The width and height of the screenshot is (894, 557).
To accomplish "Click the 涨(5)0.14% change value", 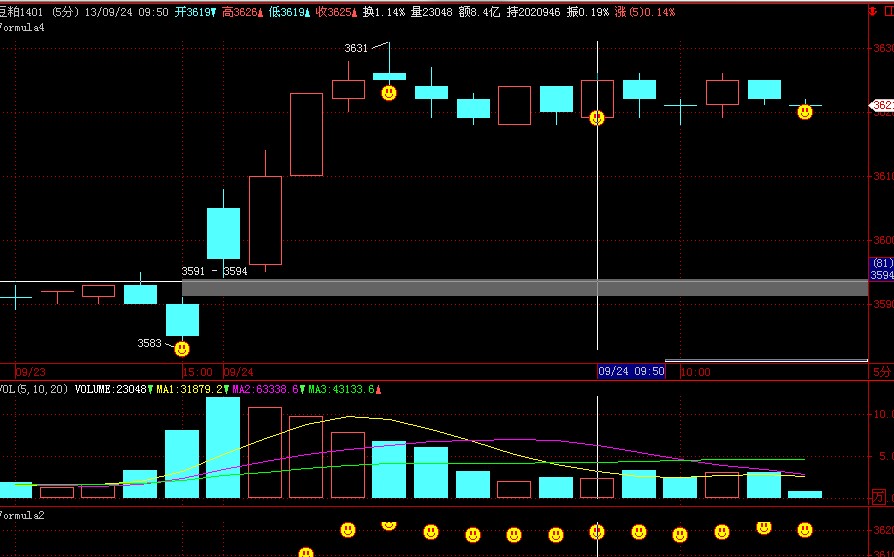I will [x=645, y=12].
